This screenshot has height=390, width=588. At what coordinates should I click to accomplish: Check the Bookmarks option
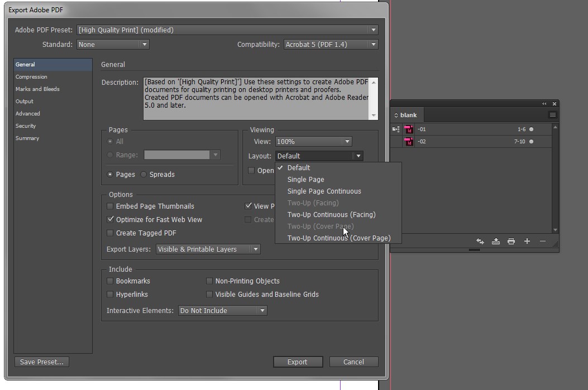(x=110, y=281)
